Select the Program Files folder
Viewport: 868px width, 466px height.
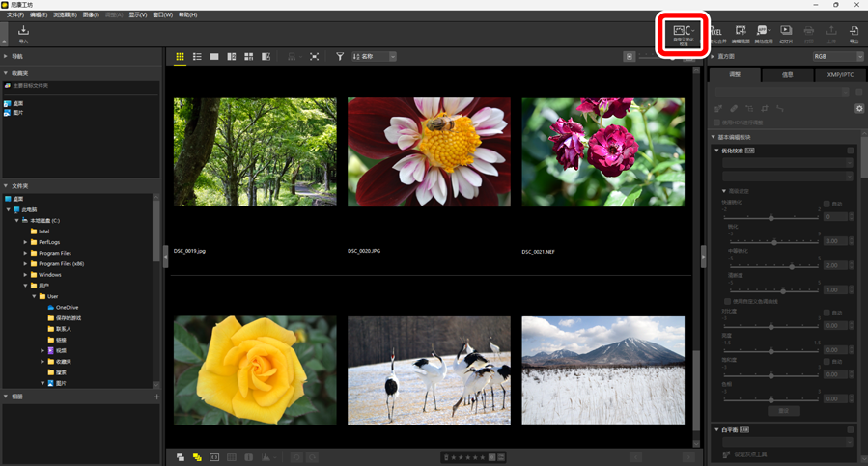55,253
